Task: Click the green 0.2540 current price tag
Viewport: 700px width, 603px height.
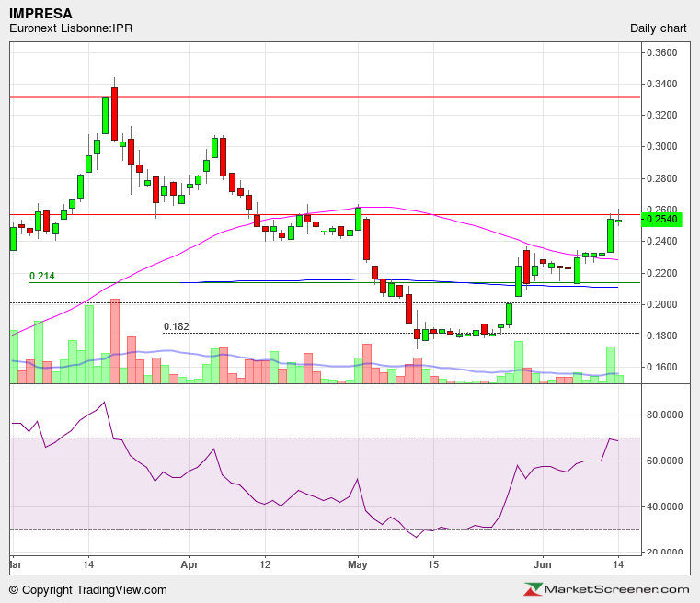Action: click(x=661, y=219)
